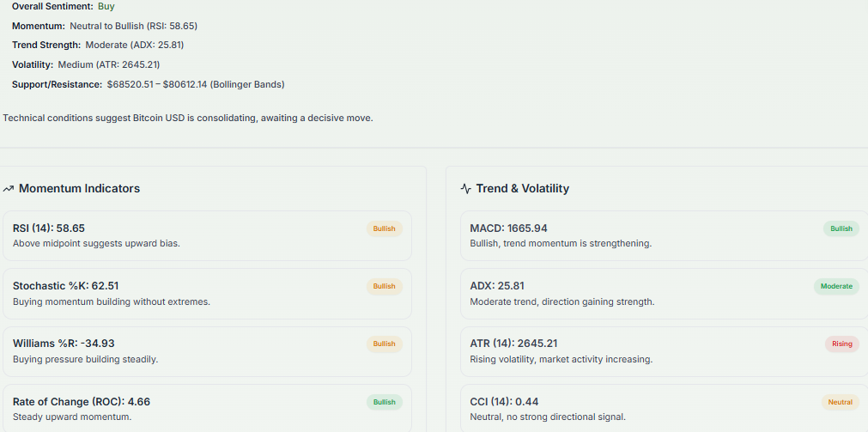Click 'Buying pressure building steadily.' description
Screen dimensions: 868x432
(85, 360)
